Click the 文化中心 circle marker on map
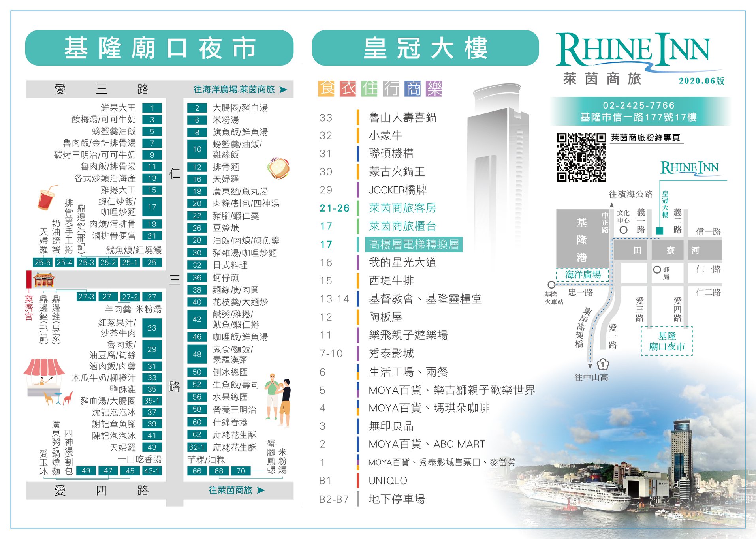The width and height of the screenshot is (756, 539). pos(623,230)
